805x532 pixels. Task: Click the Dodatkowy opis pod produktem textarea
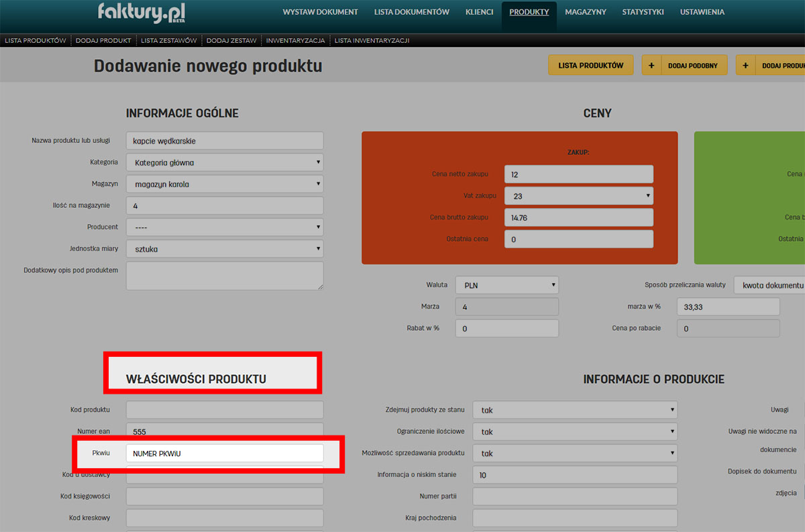[x=225, y=276]
